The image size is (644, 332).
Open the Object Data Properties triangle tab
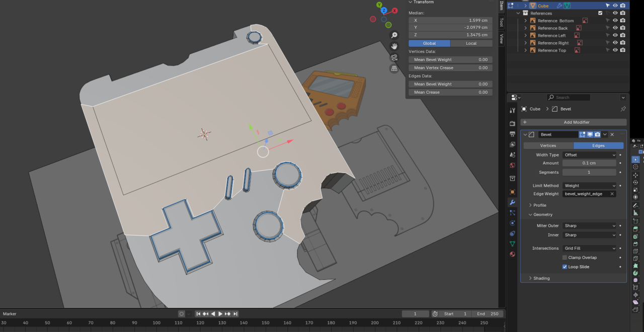[512, 243]
